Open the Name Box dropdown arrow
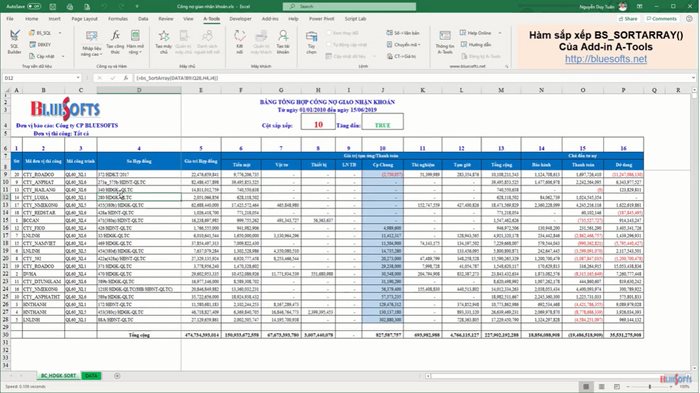 [x=78, y=78]
